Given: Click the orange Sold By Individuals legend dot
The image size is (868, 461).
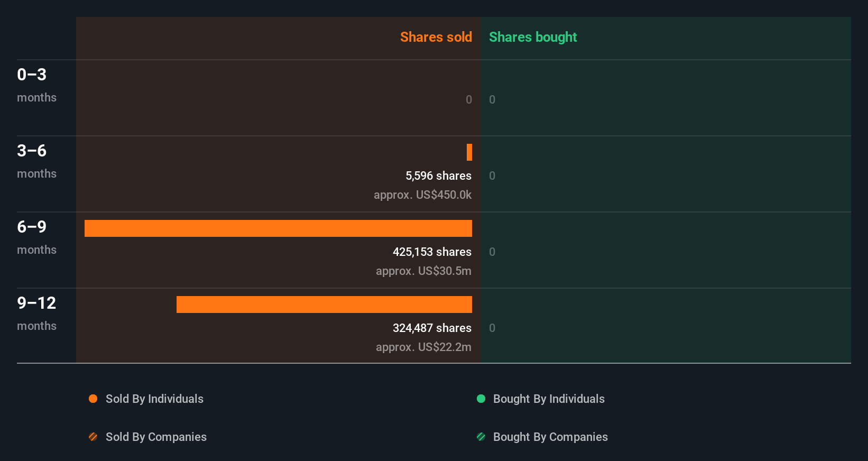Looking at the screenshot, I should click(x=93, y=399).
